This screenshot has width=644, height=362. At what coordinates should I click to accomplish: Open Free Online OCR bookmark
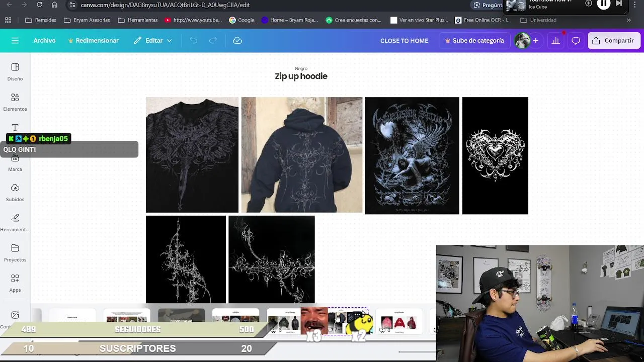coord(483,20)
